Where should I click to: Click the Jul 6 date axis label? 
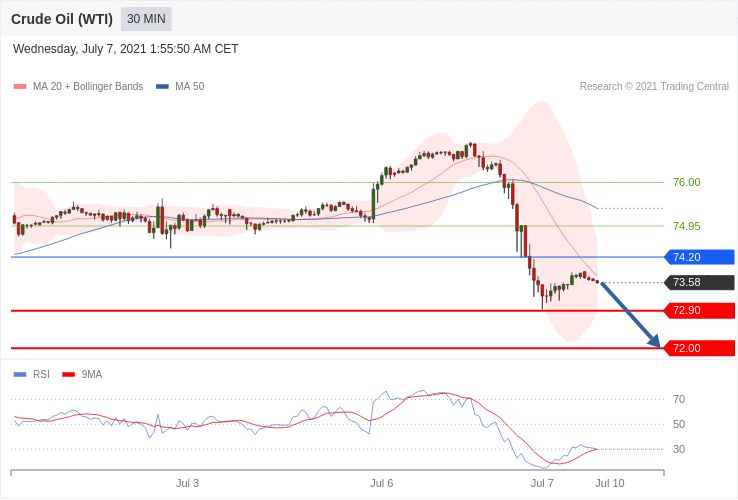click(382, 483)
